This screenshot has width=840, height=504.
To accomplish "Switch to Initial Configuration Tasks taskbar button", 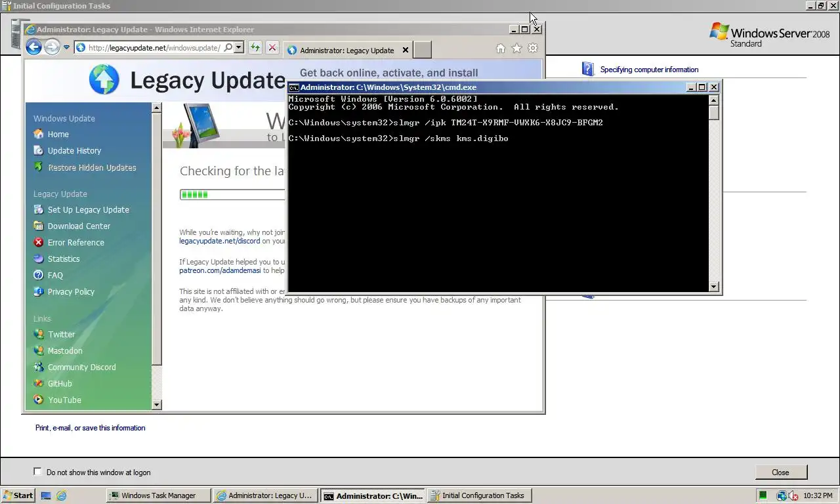I will click(x=480, y=495).
